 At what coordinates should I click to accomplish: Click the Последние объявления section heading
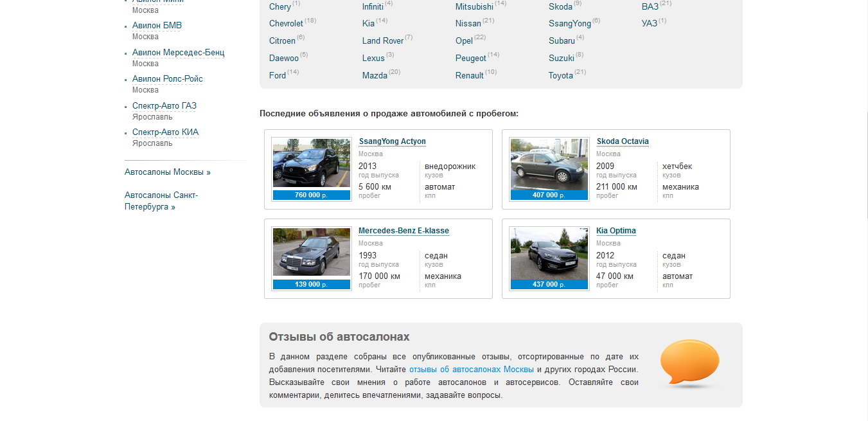click(x=389, y=113)
